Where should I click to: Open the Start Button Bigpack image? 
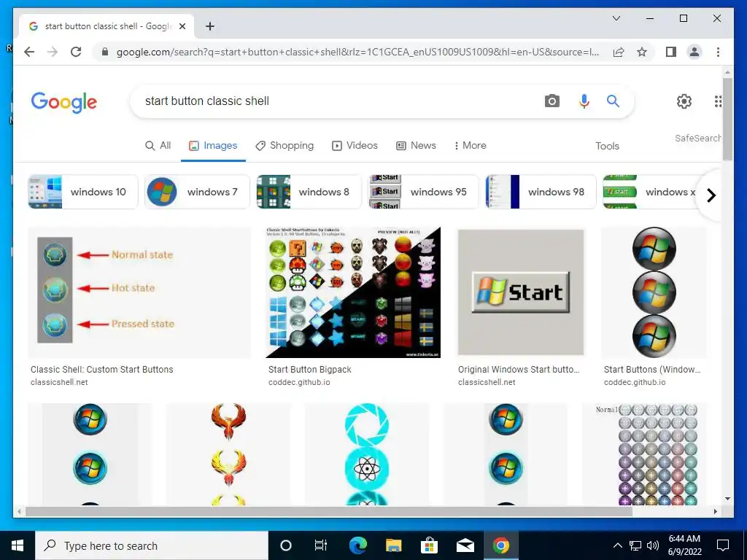click(353, 292)
